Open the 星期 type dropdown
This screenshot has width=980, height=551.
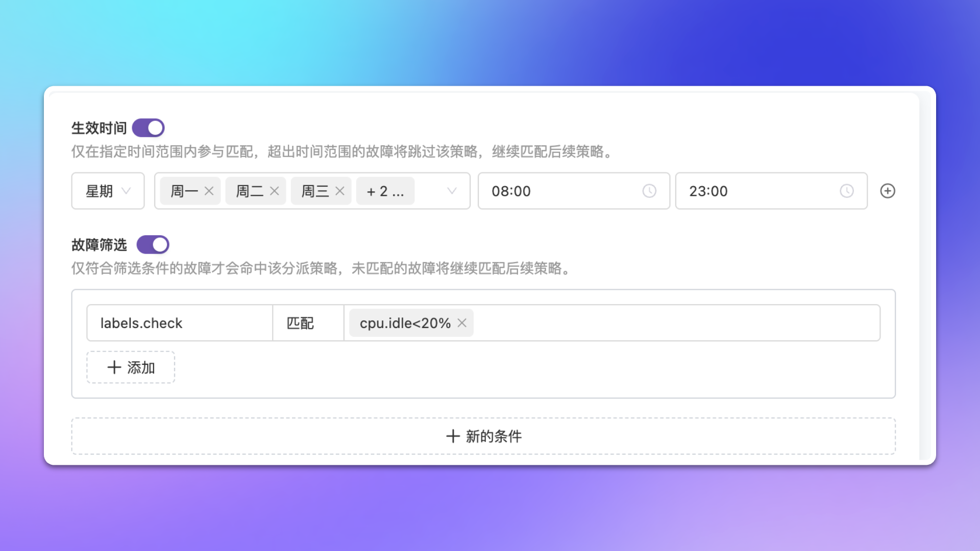pos(108,191)
